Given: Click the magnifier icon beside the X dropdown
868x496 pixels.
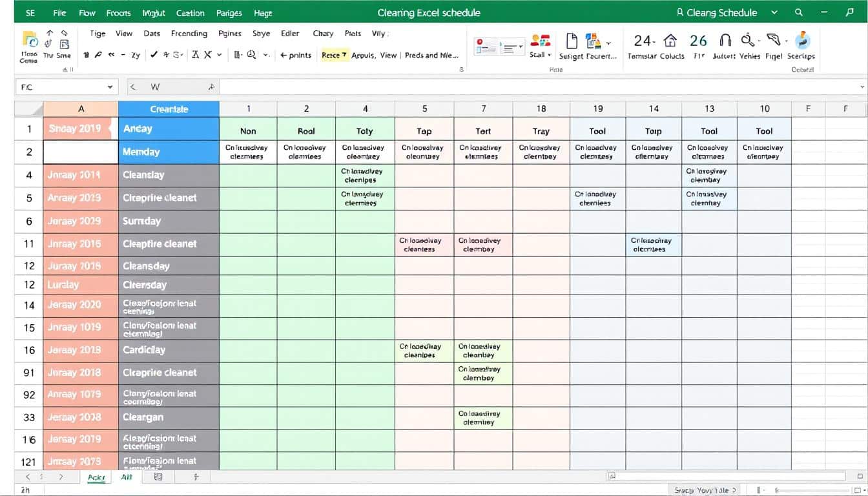Looking at the screenshot, I should (x=251, y=55).
